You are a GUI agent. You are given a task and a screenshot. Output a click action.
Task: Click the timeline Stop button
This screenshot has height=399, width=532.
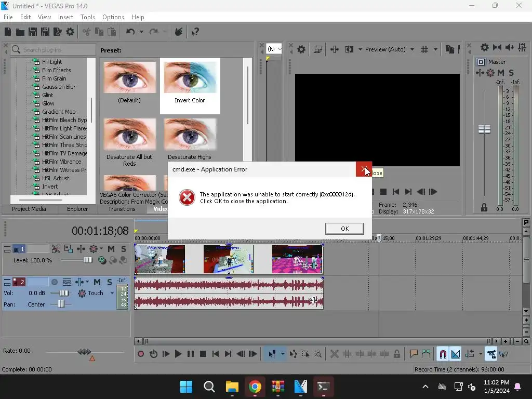(203, 354)
